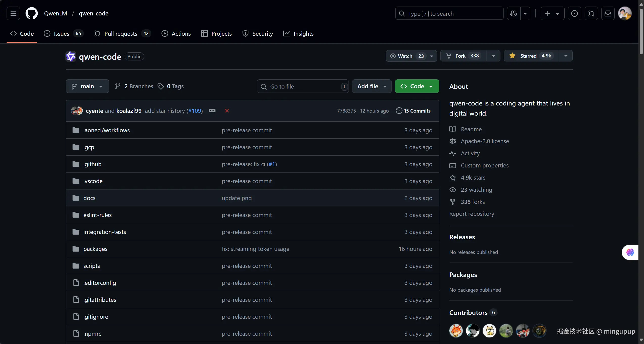Open notifications inbox icon

(608, 13)
